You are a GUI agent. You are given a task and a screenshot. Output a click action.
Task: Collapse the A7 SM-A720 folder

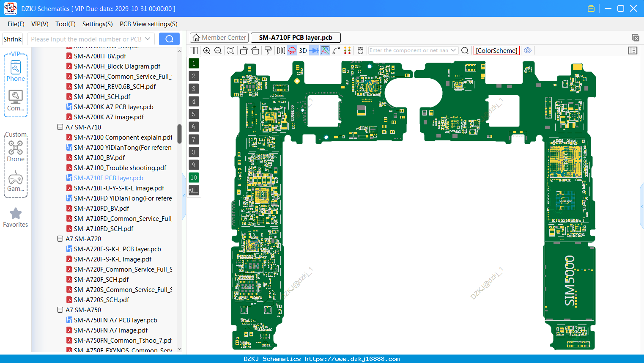tap(60, 239)
